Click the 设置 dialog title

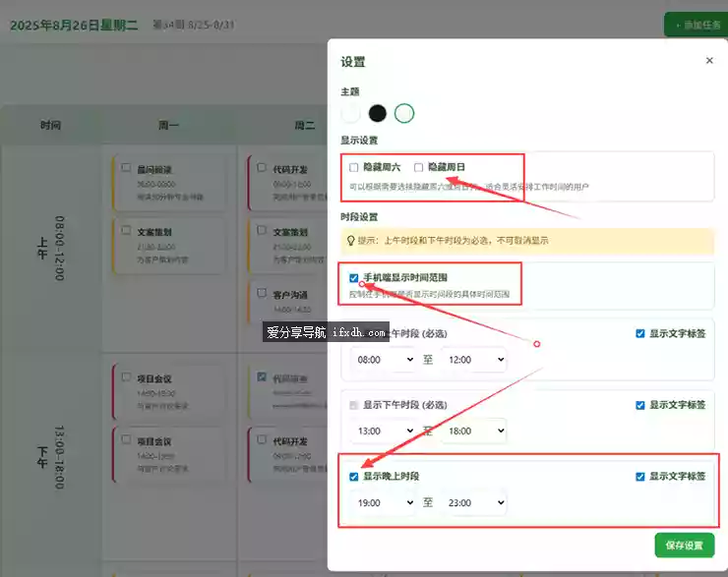pos(353,62)
